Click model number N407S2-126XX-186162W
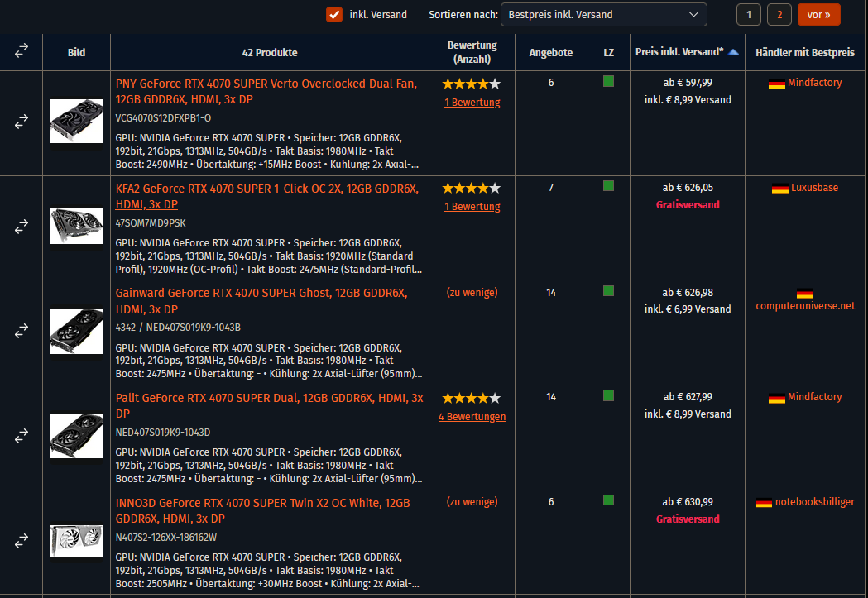Viewport: 868px width, 598px height. point(166,537)
